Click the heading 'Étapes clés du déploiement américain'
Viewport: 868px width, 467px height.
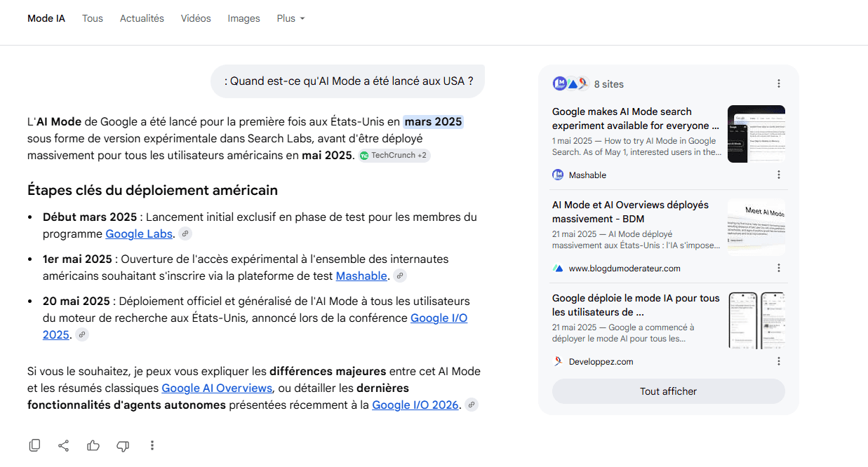point(152,190)
